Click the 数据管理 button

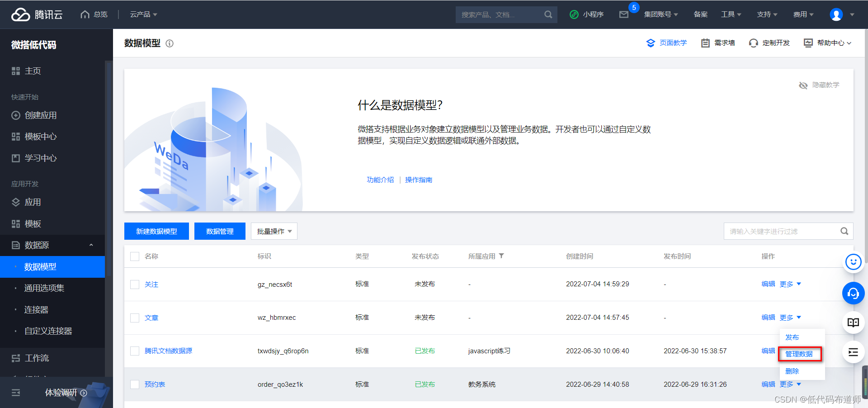[x=220, y=231]
